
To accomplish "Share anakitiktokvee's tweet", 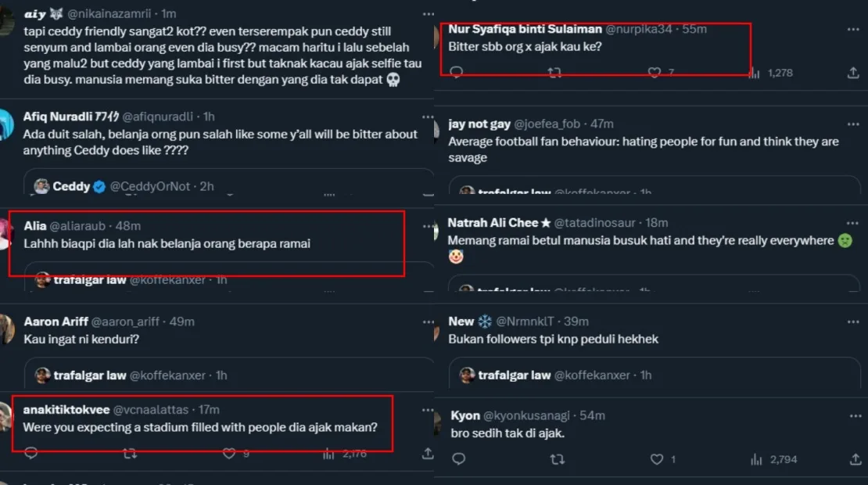I will pyautogui.click(x=428, y=453).
